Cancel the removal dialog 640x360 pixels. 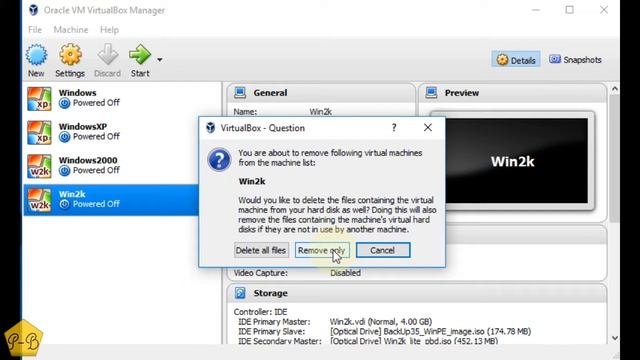383,250
